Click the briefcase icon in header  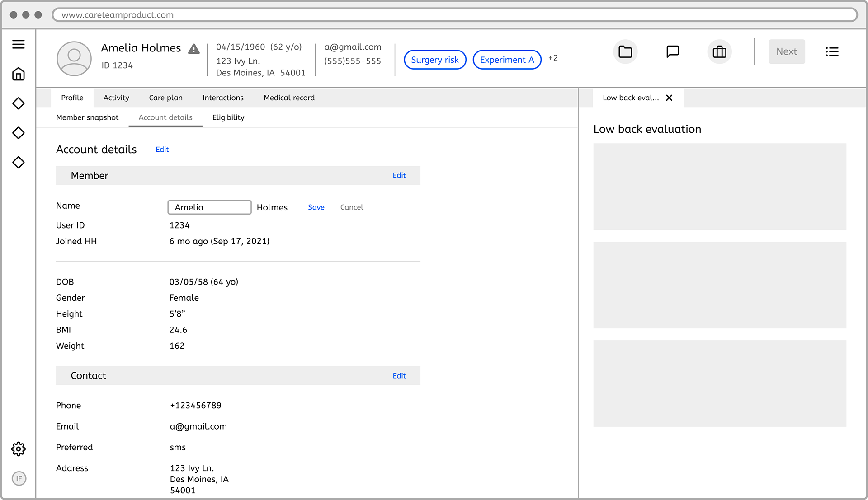coord(719,52)
